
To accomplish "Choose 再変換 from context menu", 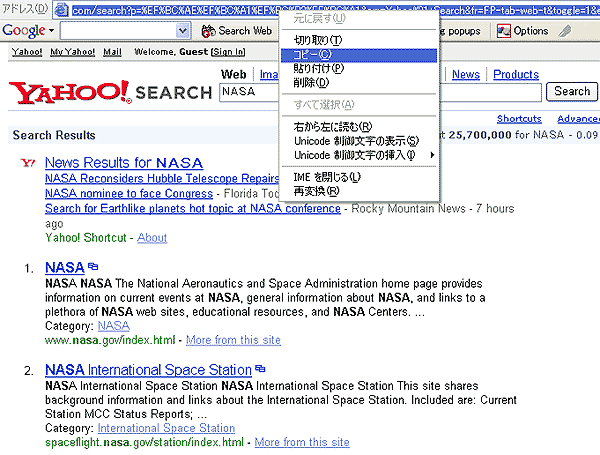I will click(359, 191).
